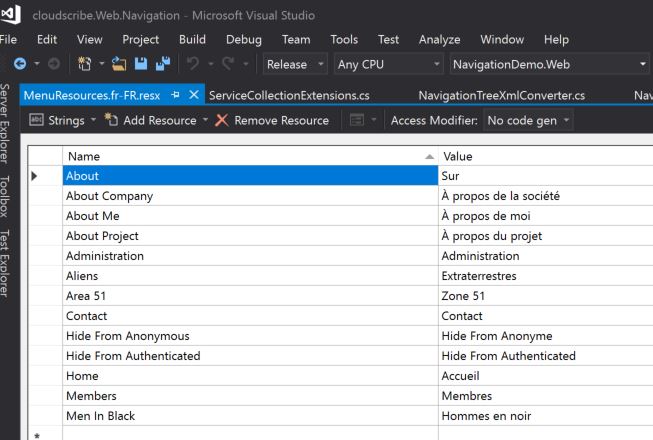653x440 pixels.
Task: Click the Save All icon
Action: pos(163,64)
